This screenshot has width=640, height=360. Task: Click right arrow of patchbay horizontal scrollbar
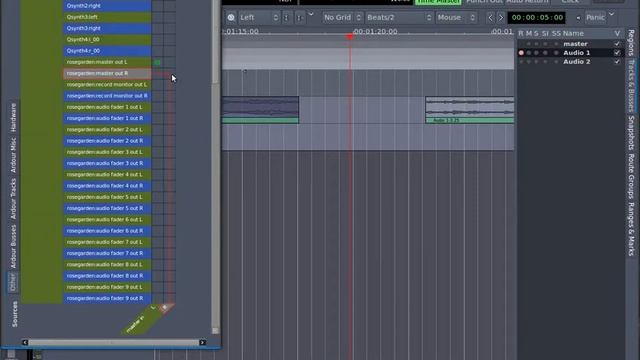[202, 342]
